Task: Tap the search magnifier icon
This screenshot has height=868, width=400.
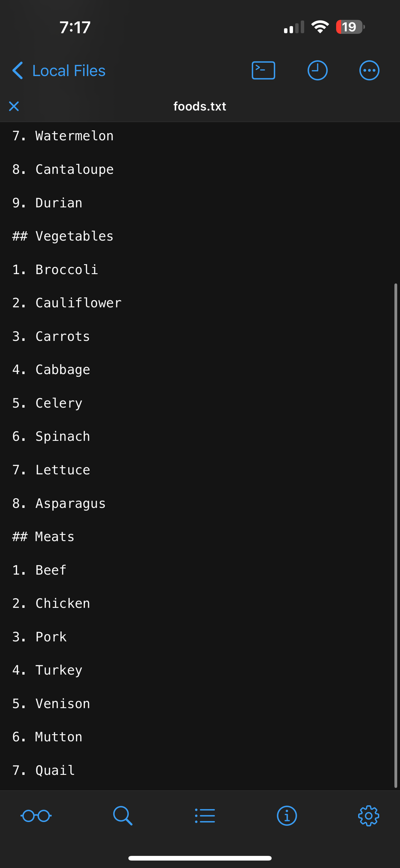Action: (x=122, y=816)
